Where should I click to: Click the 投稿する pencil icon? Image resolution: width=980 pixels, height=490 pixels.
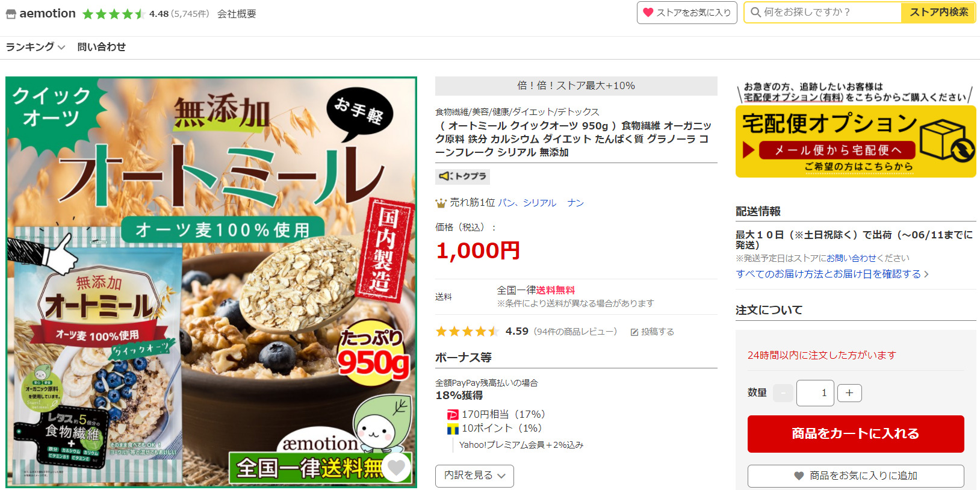click(x=634, y=332)
